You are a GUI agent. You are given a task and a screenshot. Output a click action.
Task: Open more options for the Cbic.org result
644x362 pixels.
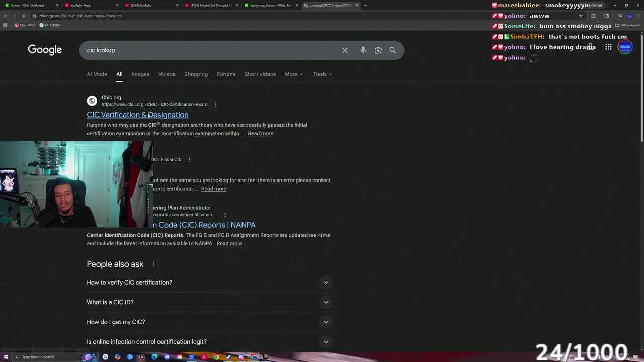click(216, 105)
